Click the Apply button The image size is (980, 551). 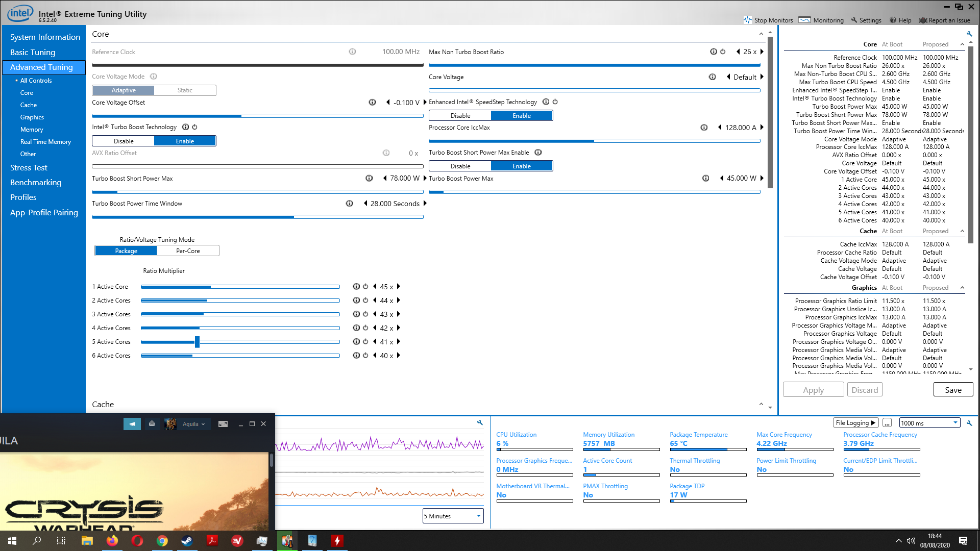pos(813,390)
